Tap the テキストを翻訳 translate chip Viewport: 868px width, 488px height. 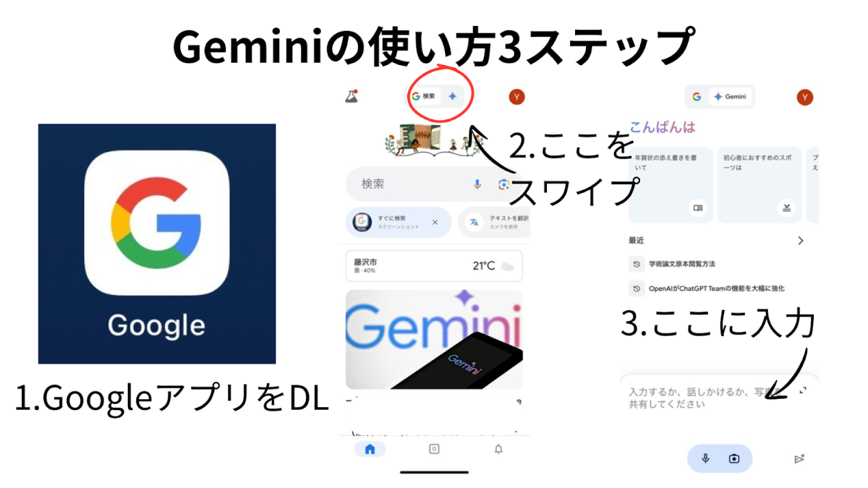coord(495,223)
